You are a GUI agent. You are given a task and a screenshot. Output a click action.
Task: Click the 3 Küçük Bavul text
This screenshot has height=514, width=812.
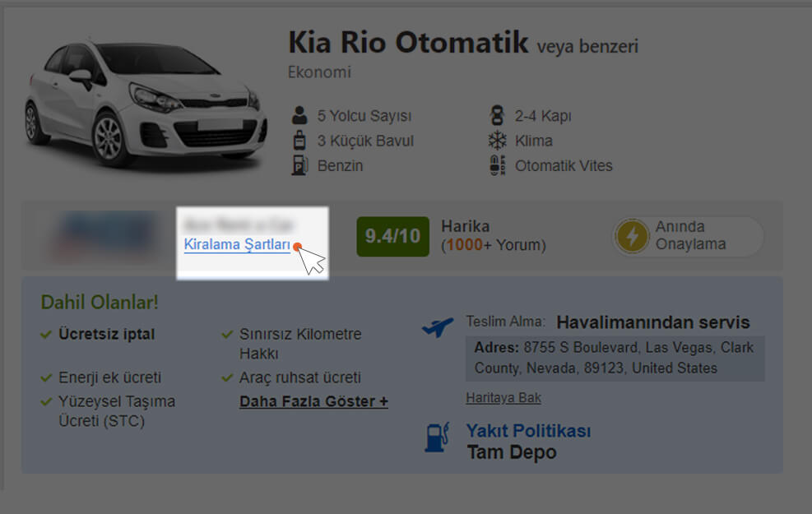[365, 141]
